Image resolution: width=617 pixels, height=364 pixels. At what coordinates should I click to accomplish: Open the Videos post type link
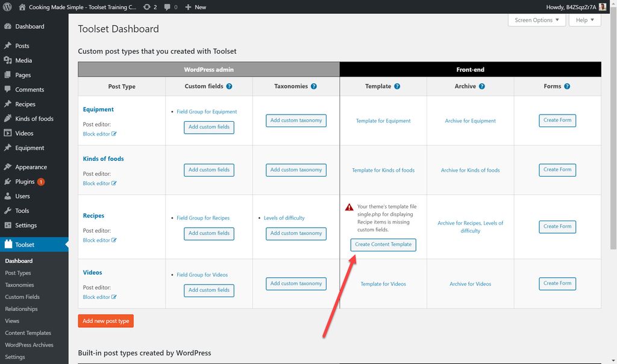coord(92,272)
